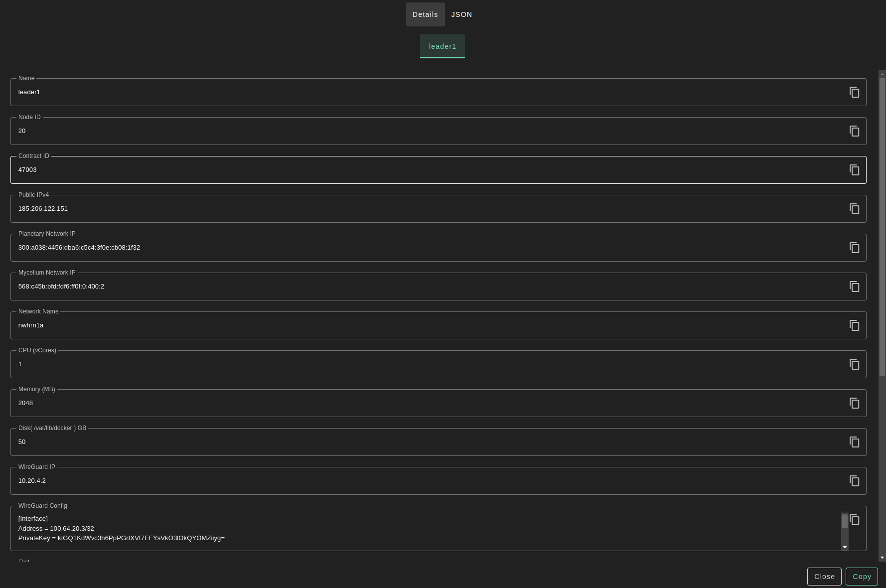Click inside the Contract ID field
Screen dimensions: 886x588
399,170
